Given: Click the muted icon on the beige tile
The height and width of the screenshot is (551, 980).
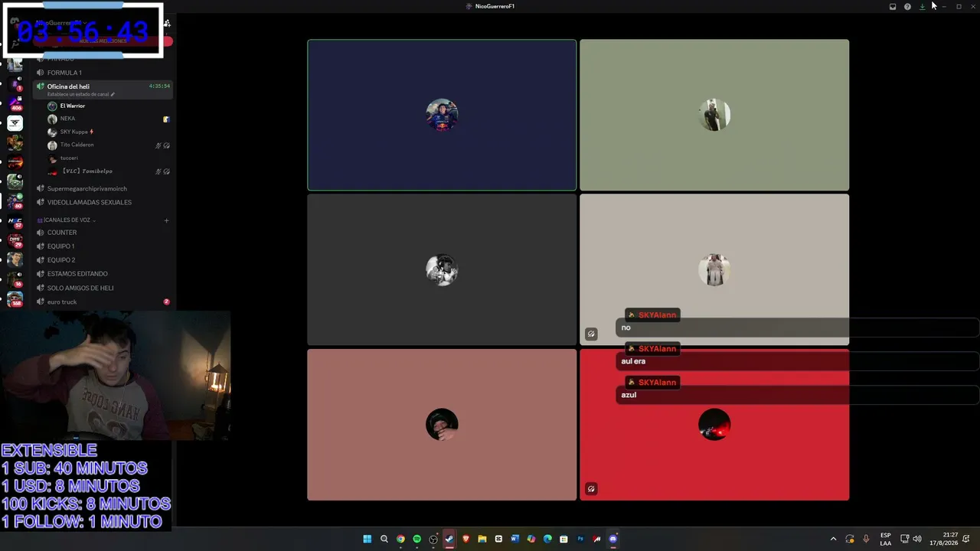Looking at the screenshot, I should [591, 334].
